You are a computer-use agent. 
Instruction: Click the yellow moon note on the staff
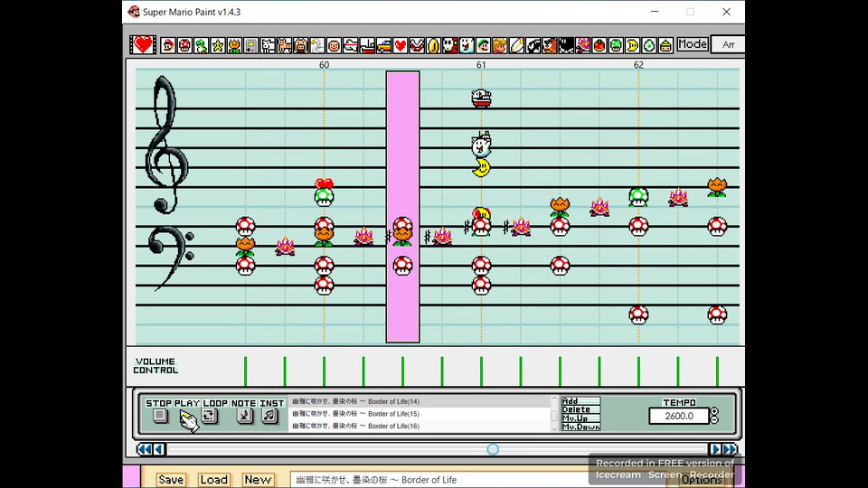(x=482, y=167)
